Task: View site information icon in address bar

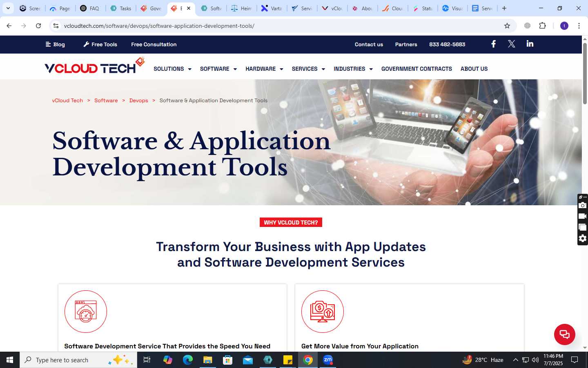Action: [56, 26]
